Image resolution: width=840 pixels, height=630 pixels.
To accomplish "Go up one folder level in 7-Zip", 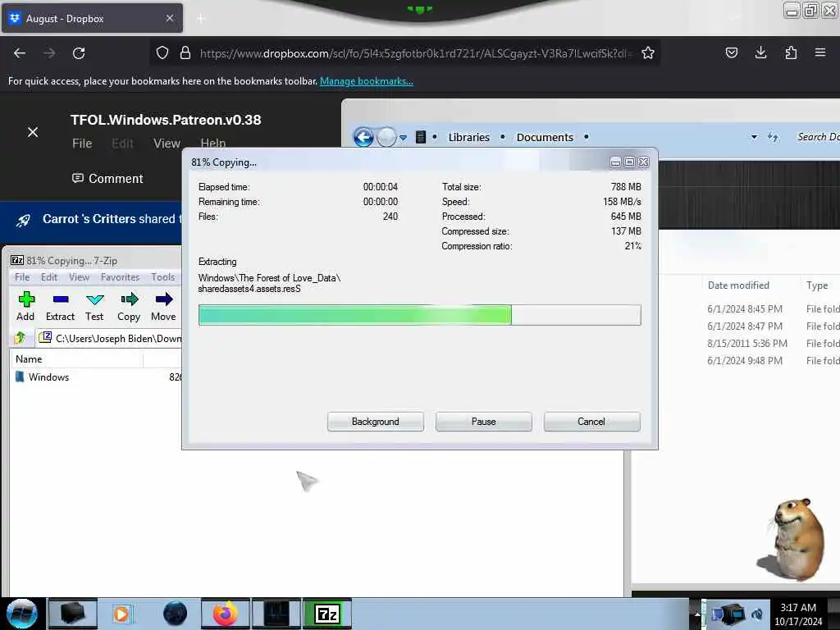I will [20, 338].
